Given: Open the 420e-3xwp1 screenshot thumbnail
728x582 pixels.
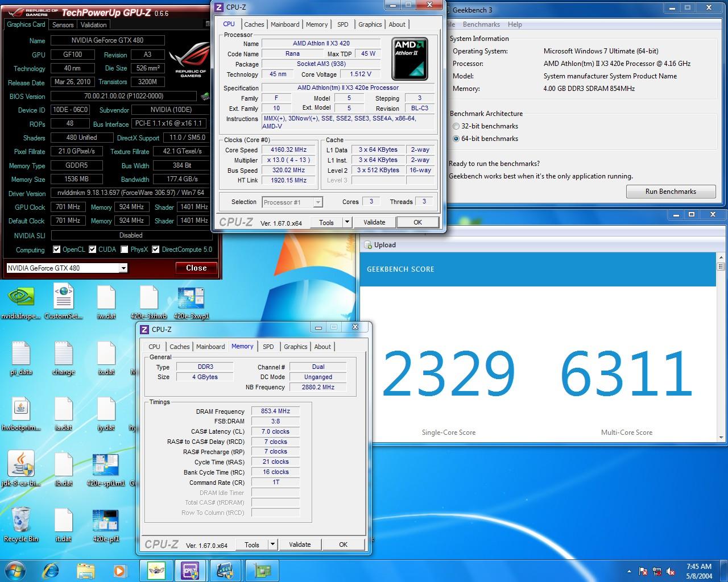Looking at the screenshot, I should (191, 298).
